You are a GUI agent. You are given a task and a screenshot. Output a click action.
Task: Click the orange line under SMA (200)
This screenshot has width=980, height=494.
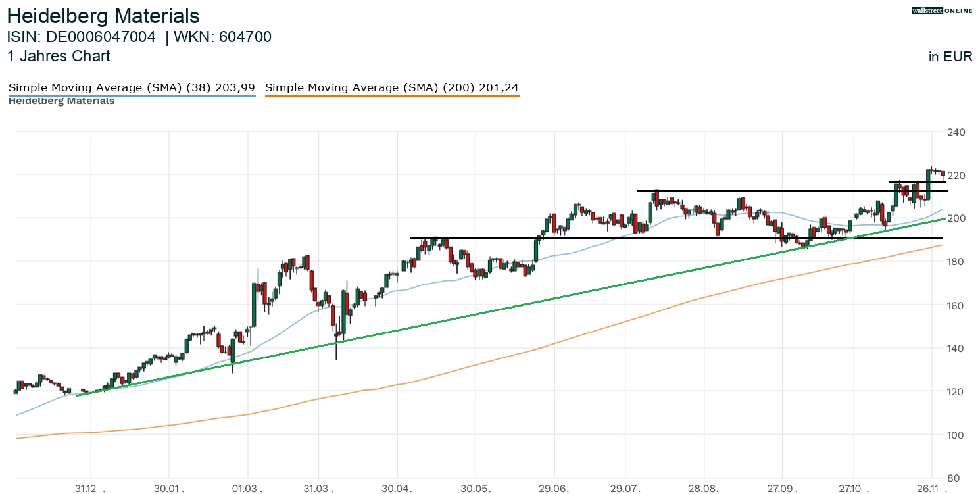click(392, 97)
